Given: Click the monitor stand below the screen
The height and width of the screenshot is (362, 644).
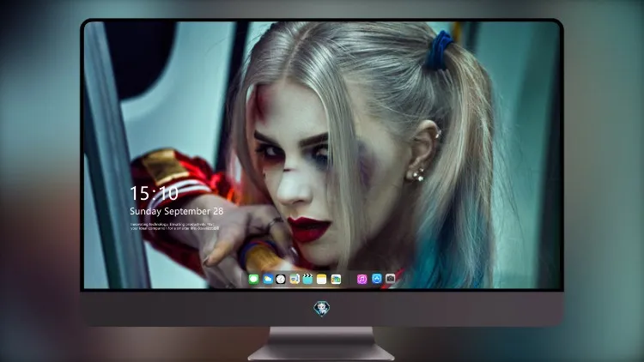Looking at the screenshot, I should 321,344.
